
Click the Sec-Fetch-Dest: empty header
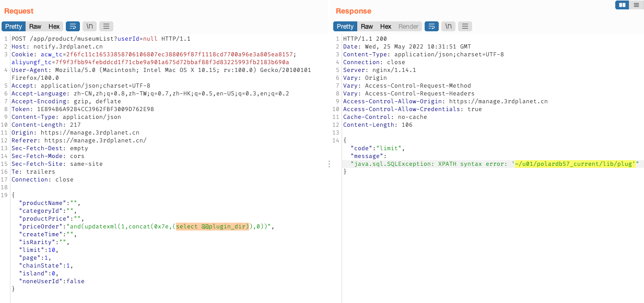(x=50, y=149)
